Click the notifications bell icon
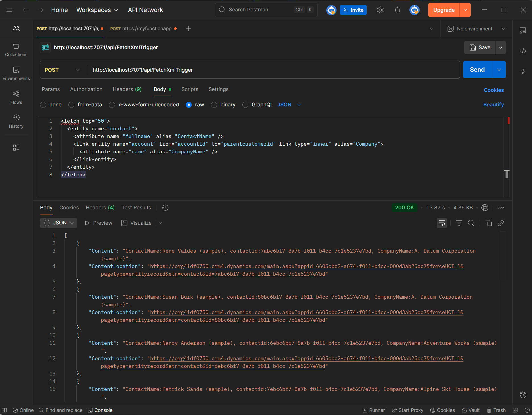 point(397,10)
